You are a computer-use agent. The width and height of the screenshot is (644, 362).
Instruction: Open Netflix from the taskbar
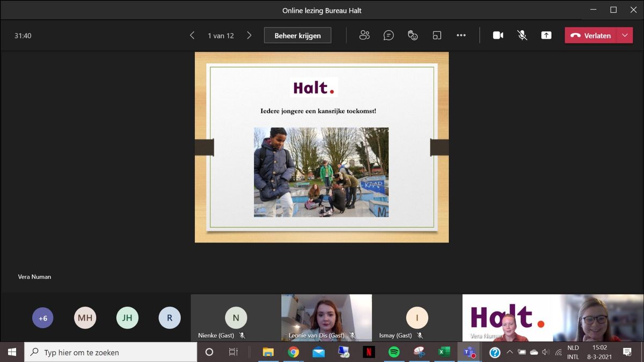pyautogui.click(x=369, y=352)
